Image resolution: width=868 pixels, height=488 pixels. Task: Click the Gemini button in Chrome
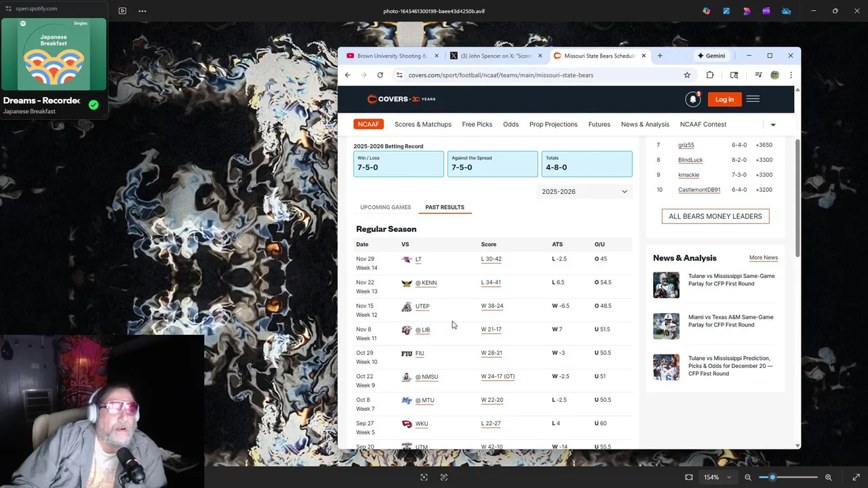[x=711, y=56]
